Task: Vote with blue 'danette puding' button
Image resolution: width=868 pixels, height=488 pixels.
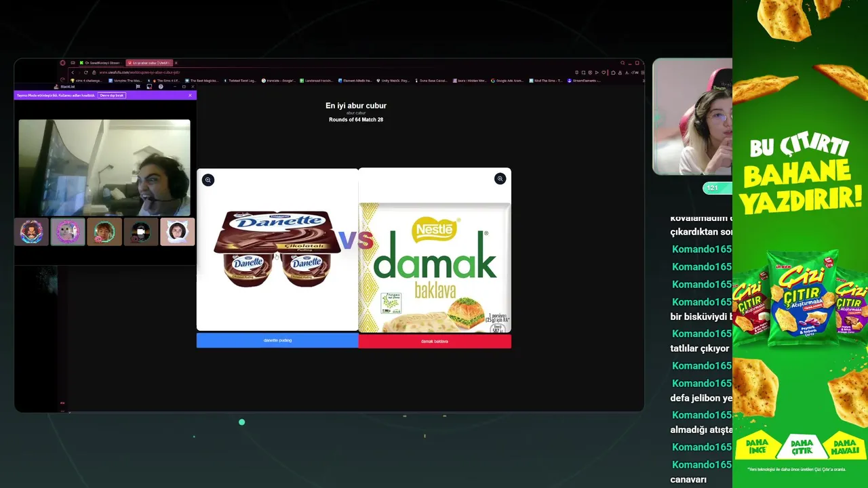Action: pos(277,340)
